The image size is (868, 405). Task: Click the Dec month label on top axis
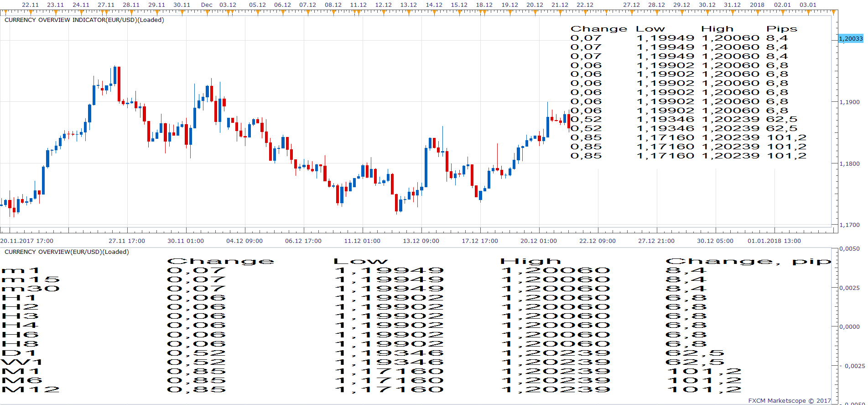coord(207,5)
